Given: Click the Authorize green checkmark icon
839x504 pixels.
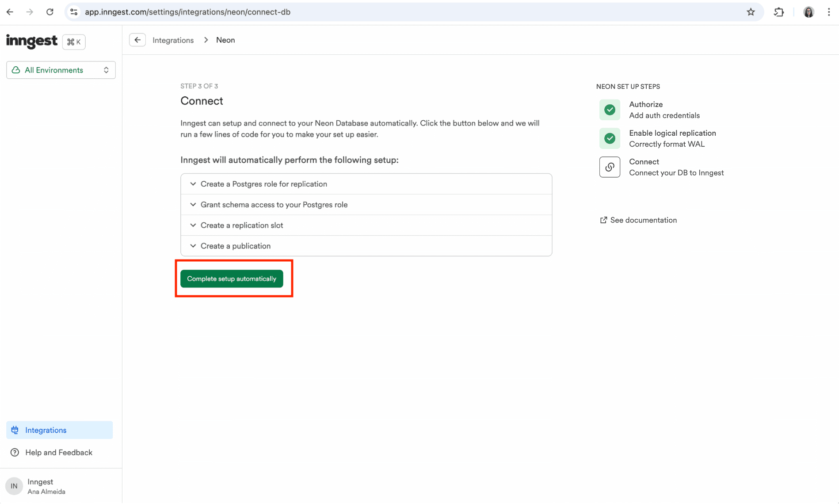Looking at the screenshot, I should pos(610,110).
